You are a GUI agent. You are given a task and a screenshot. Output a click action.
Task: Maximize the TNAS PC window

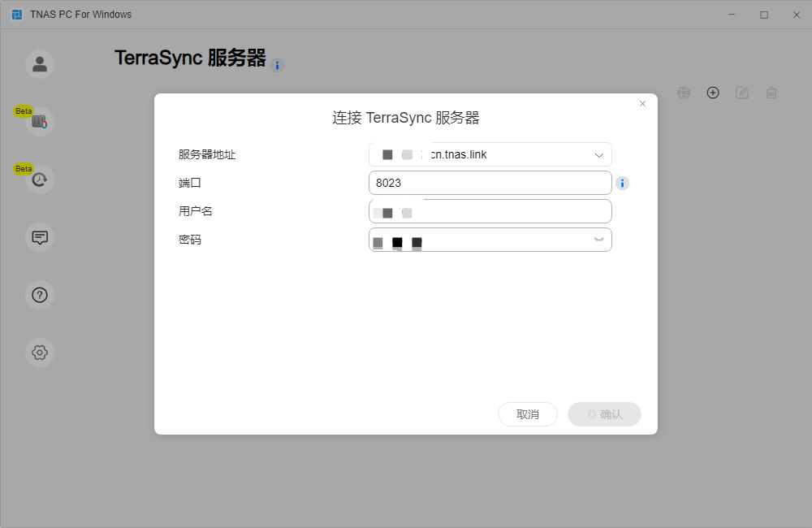pos(764,15)
